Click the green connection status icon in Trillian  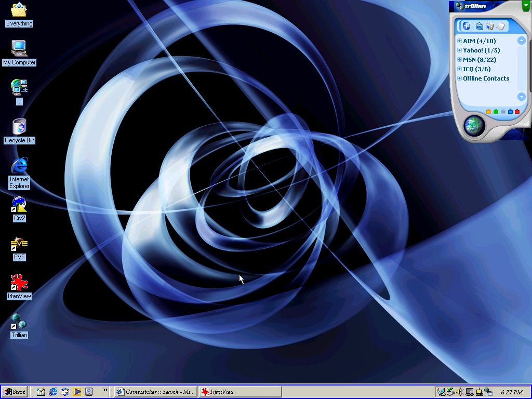point(496,111)
